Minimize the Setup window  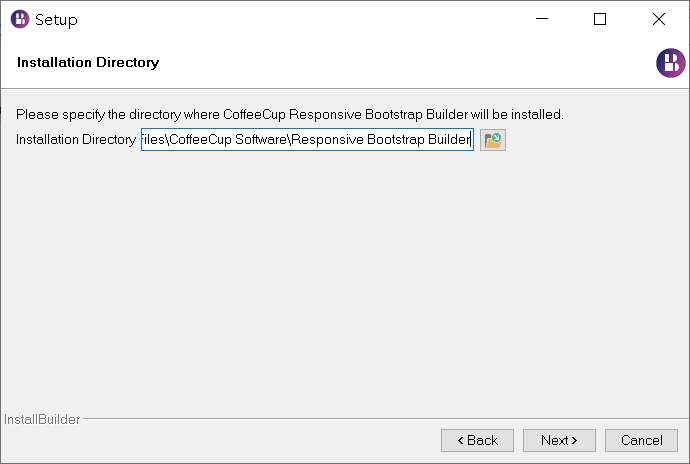click(x=542, y=19)
